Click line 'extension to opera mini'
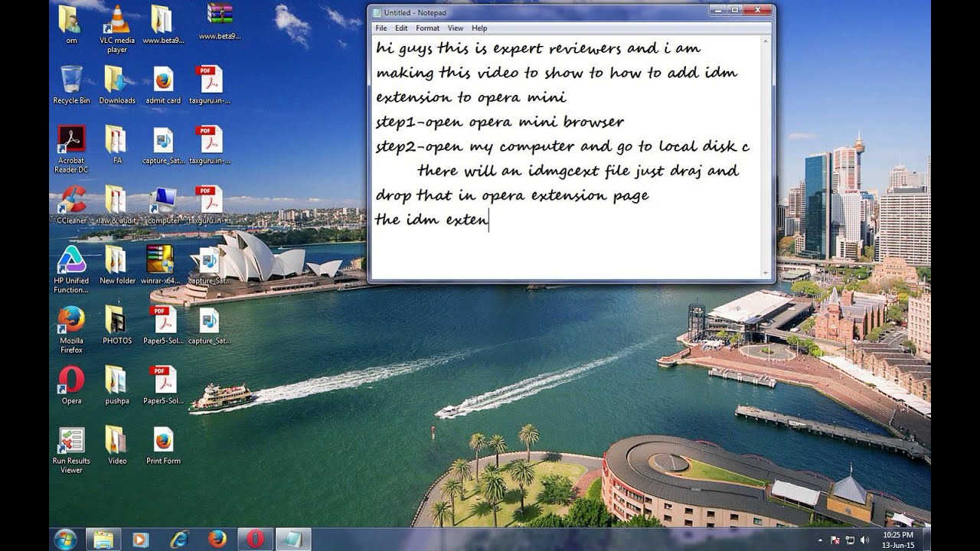Image resolution: width=980 pixels, height=551 pixels. (x=471, y=98)
